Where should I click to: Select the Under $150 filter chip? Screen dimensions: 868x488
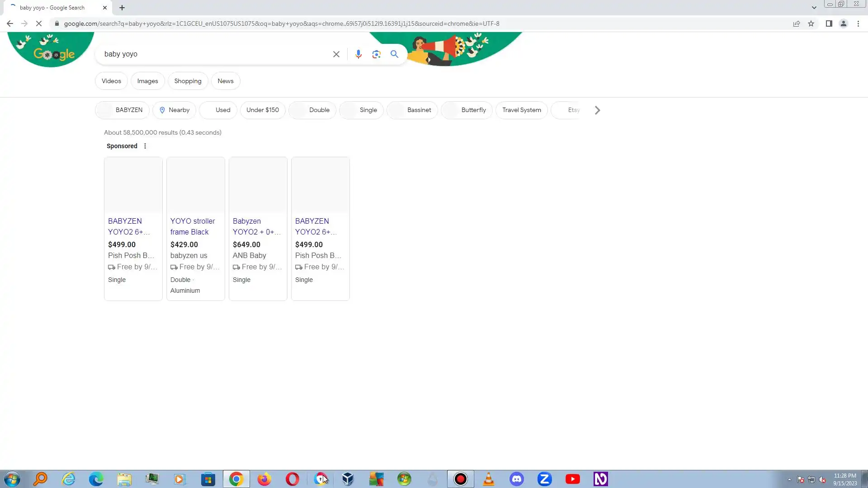coord(262,110)
